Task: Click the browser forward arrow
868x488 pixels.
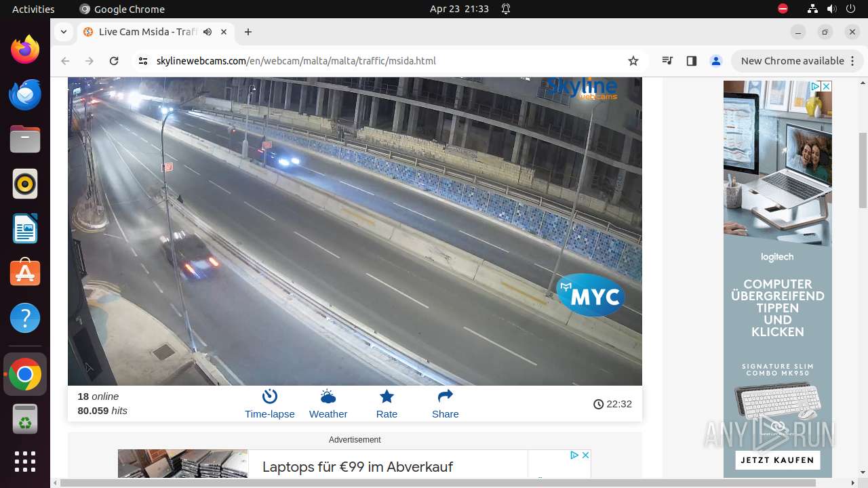Action: click(90, 61)
